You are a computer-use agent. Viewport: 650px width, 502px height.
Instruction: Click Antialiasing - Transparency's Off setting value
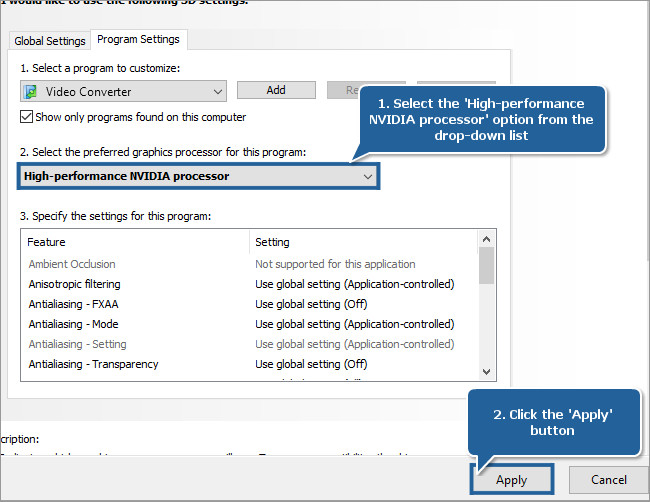point(311,364)
